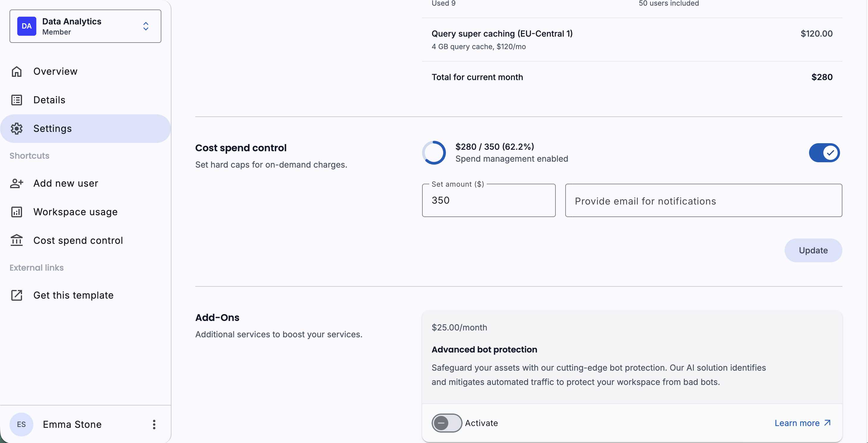Open the Learn more link
Image resolution: width=868 pixels, height=443 pixels.
(x=802, y=423)
